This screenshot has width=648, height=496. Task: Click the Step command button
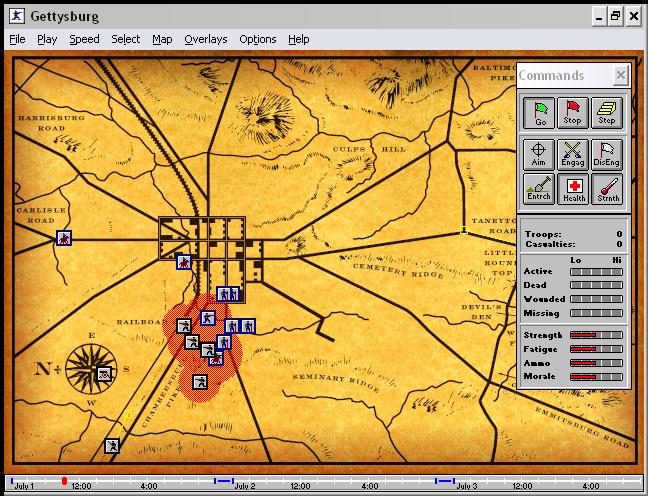click(x=607, y=113)
